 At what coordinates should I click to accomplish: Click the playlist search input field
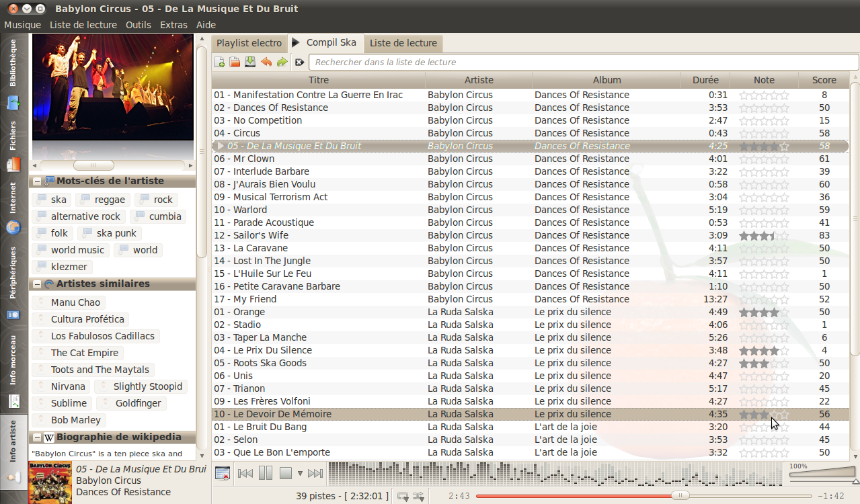(x=584, y=62)
